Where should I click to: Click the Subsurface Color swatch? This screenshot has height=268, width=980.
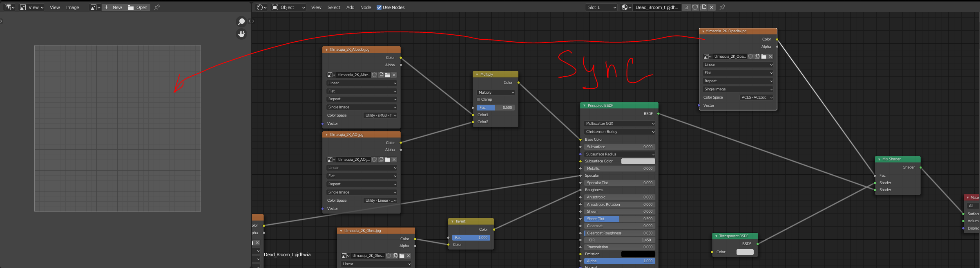click(638, 161)
